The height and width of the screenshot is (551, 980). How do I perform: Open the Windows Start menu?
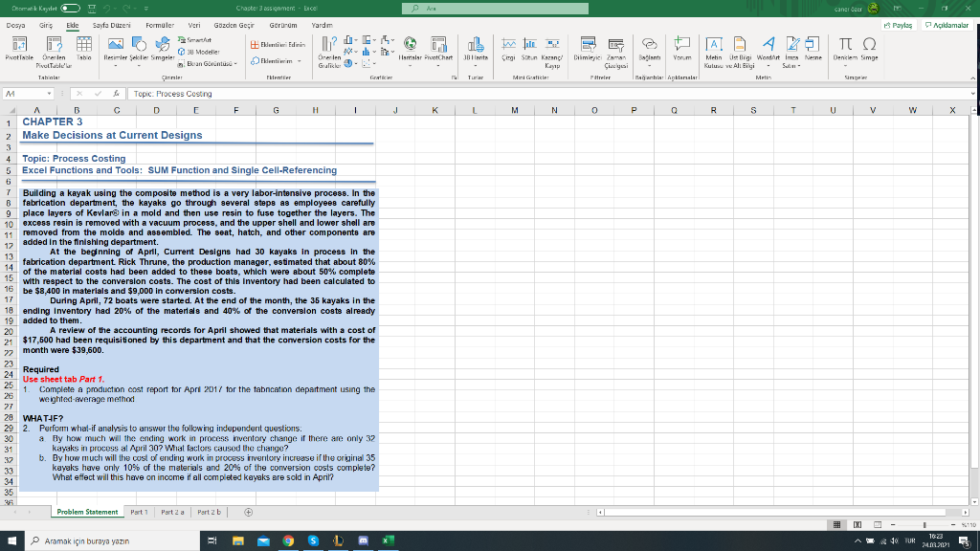click(11, 541)
